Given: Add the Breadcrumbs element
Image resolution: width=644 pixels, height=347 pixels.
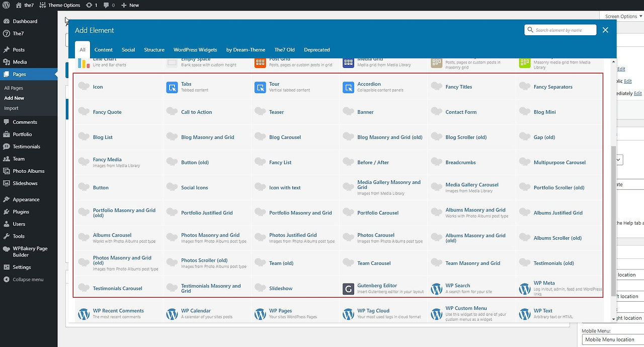Looking at the screenshot, I should (471, 163).
